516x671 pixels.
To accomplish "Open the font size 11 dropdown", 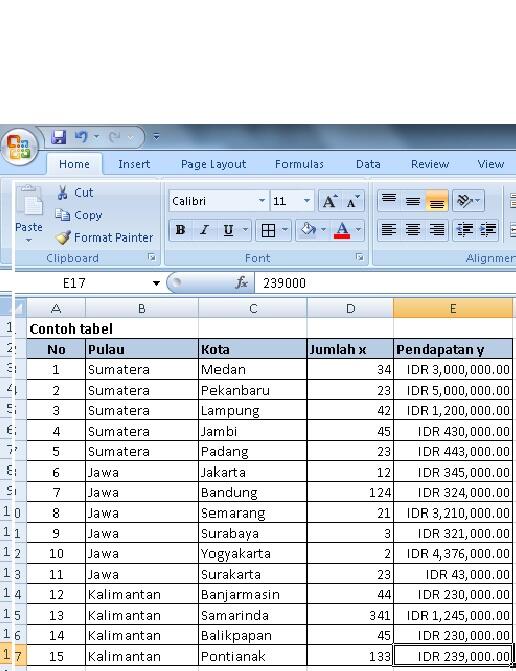I will (307, 201).
